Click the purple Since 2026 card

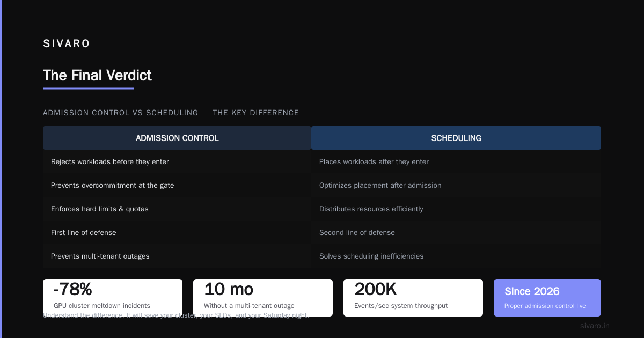547,298
